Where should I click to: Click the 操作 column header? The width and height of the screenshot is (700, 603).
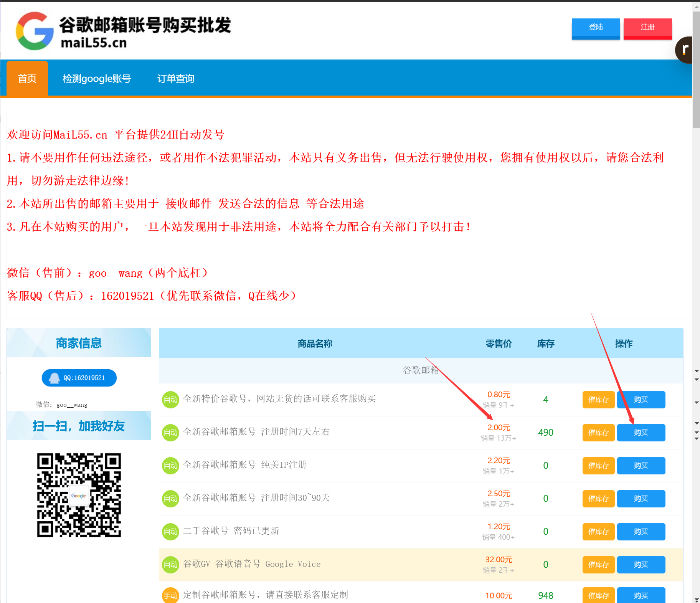(624, 344)
